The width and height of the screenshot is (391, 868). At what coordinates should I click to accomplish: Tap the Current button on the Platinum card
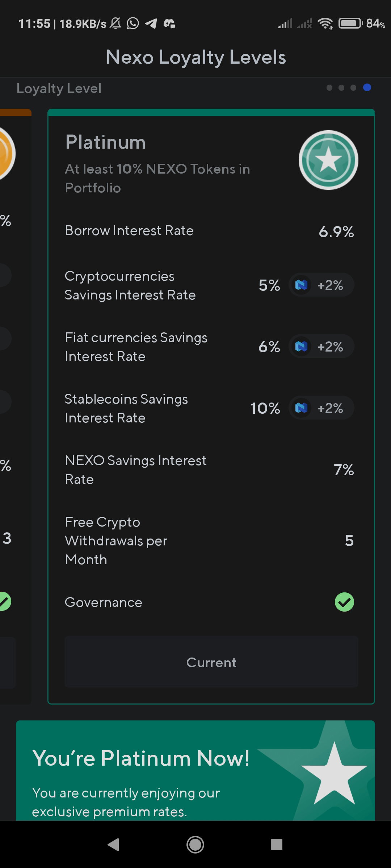tap(211, 662)
